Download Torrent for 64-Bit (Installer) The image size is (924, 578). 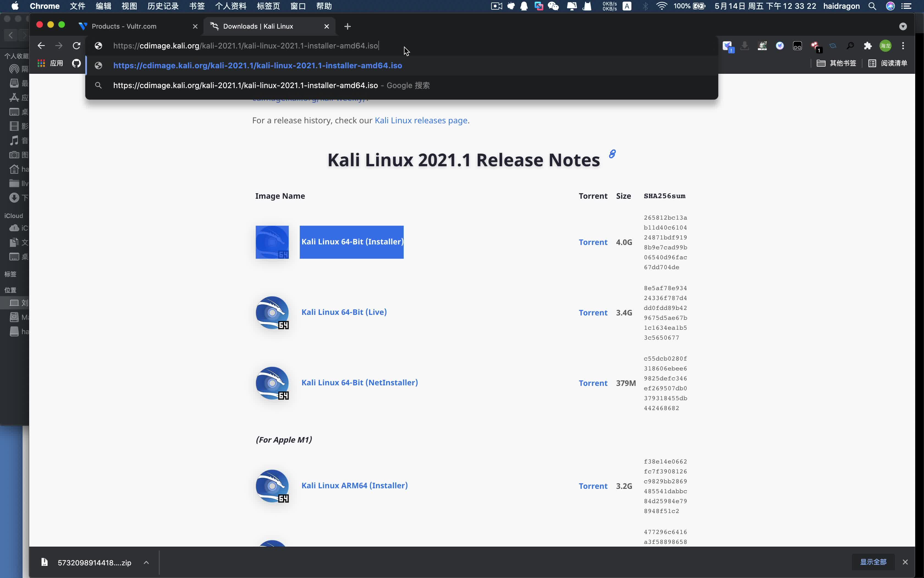pyautogui.click(x=593, y=242)
